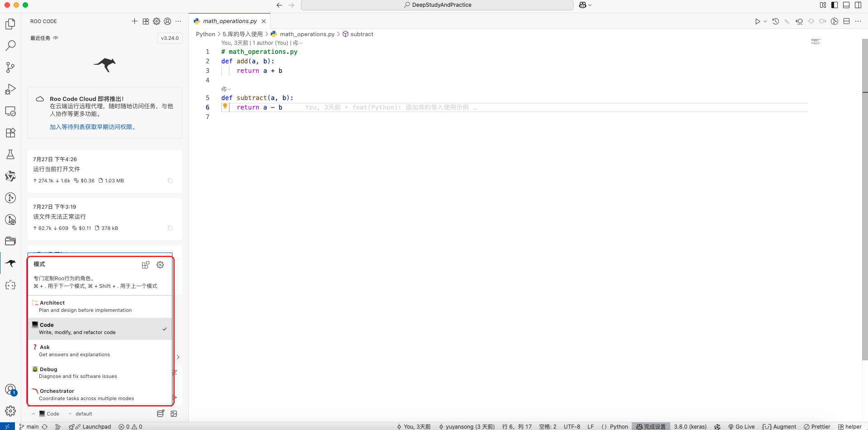Open Customize Layout button in title bar
The image size is (868, 430).
pos(823,5)
